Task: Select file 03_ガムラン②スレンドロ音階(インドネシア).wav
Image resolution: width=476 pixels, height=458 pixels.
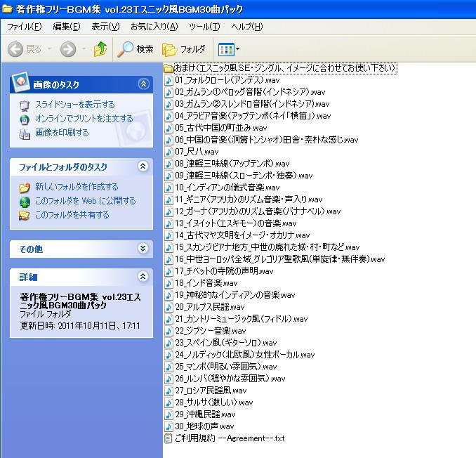Action: click(252, 104)
